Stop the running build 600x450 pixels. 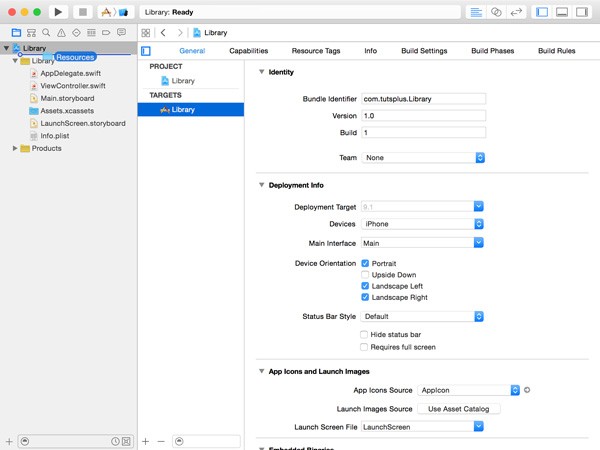click(83, 12)
